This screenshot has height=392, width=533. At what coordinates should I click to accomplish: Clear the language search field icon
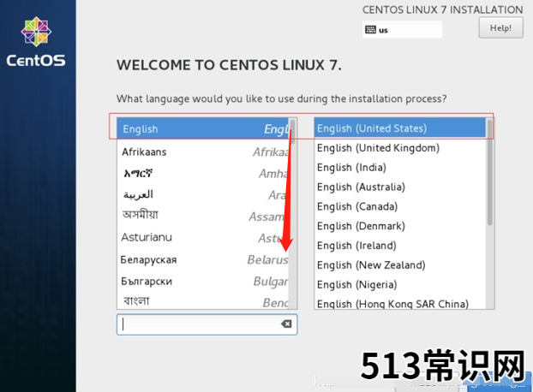(286, 324)
